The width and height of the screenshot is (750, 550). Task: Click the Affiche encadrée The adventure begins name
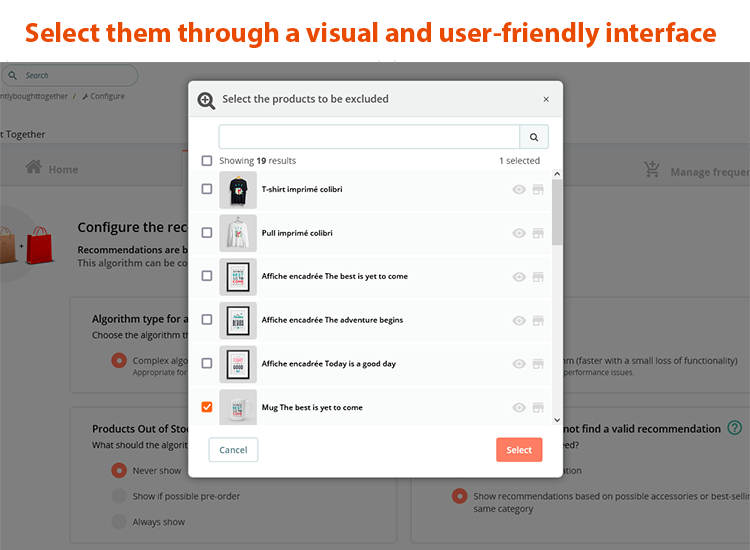click(332, 320)
